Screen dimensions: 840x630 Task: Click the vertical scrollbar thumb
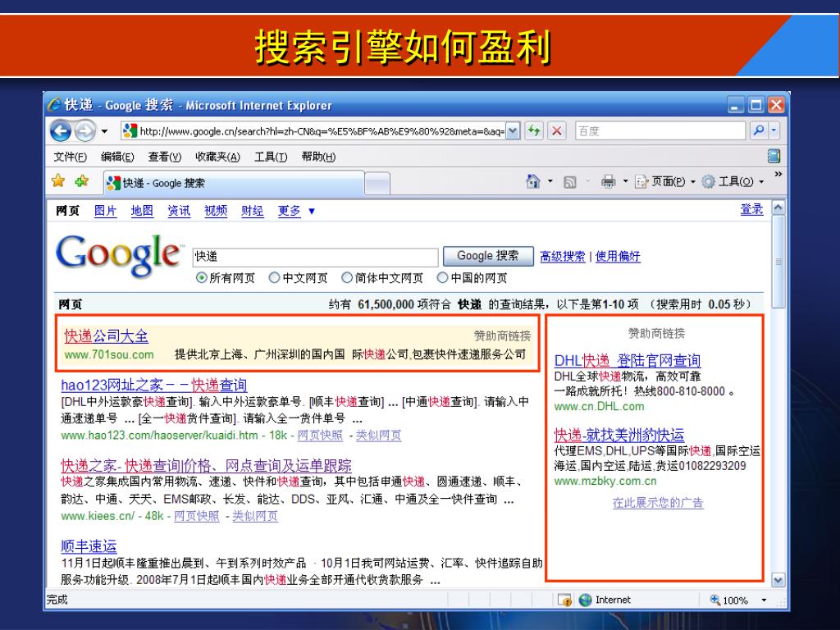(778, 262)
